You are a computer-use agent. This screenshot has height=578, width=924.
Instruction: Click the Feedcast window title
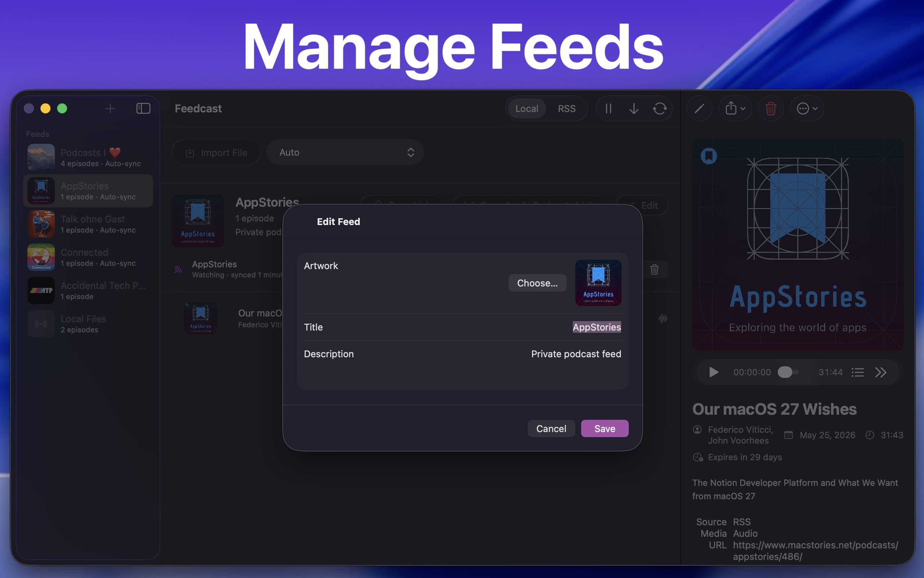point(198,109)
